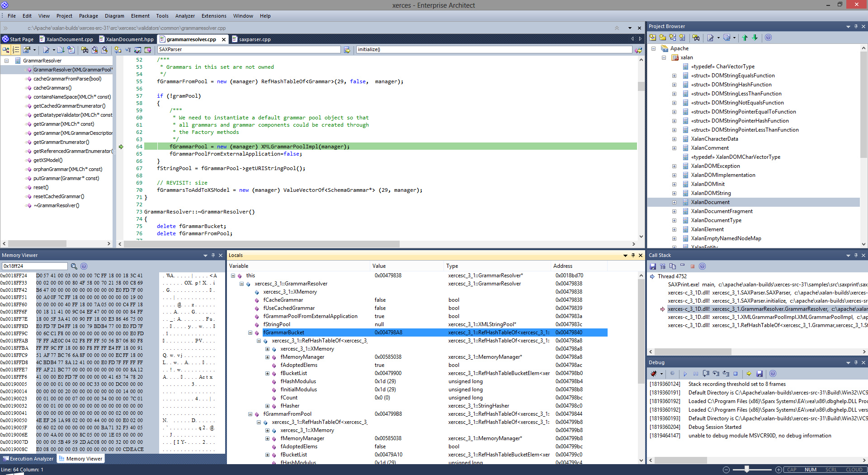Toggle auto-hide pin on Project Browser panel
The height and width of the screenshot is (475, 868).
856,26
